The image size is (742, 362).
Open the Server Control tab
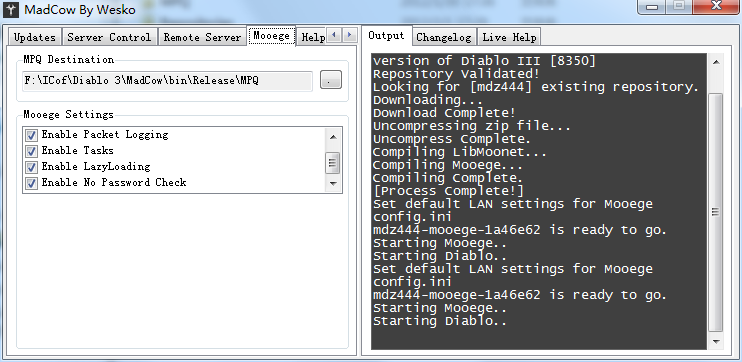109,37
